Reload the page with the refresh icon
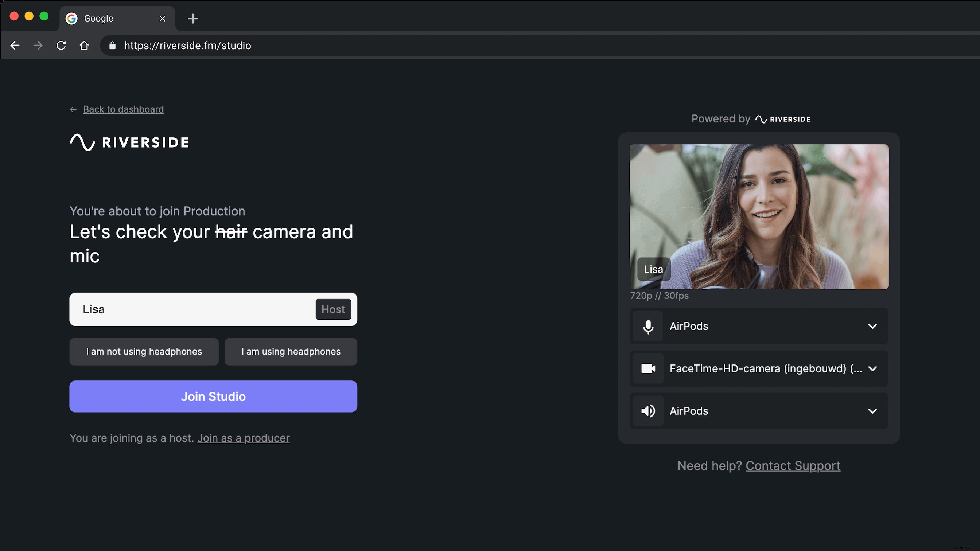980x551 pixels. [61, 45]
